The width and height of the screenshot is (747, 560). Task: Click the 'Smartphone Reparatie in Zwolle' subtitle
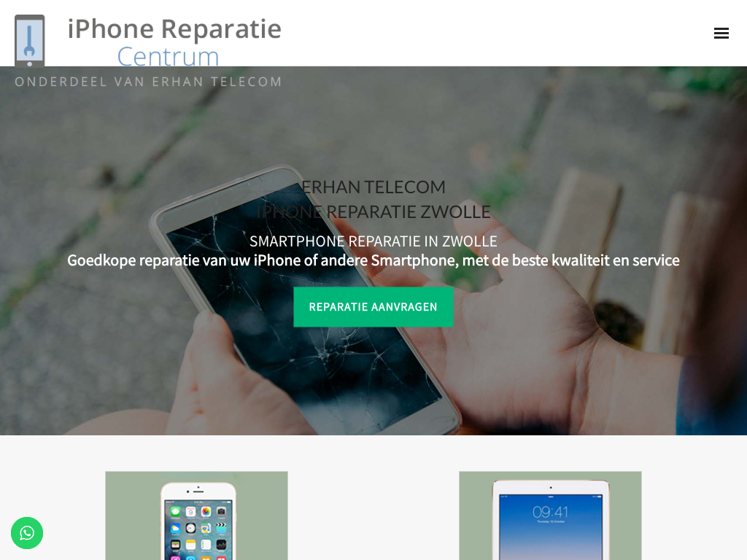(373, 241)
